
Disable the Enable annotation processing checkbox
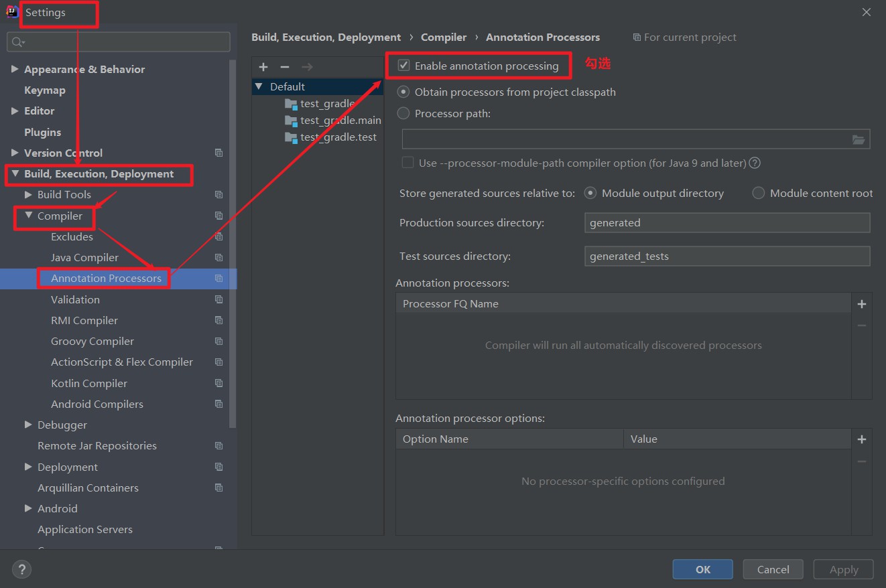[403, 66]
